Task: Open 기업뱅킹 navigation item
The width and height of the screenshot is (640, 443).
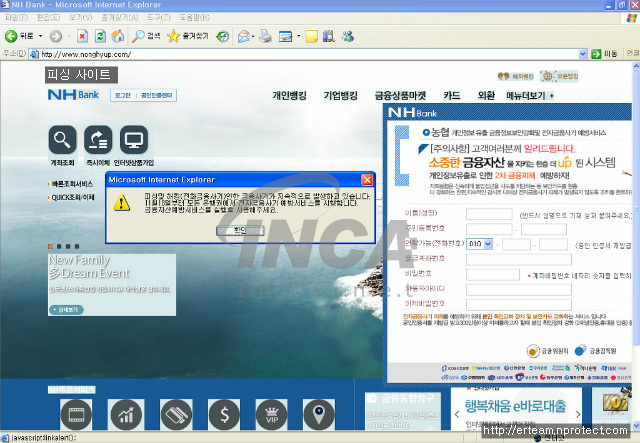Action: tap(340, 96)
